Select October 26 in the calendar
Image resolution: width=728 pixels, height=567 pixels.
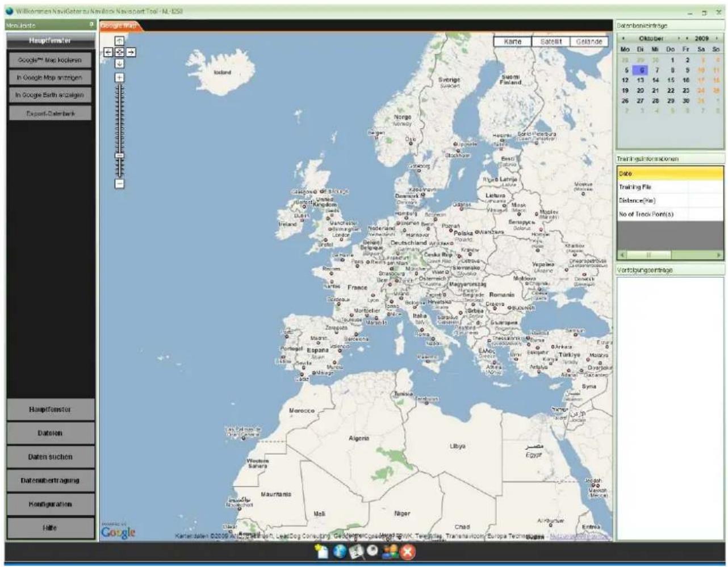[x=625, y=101]
